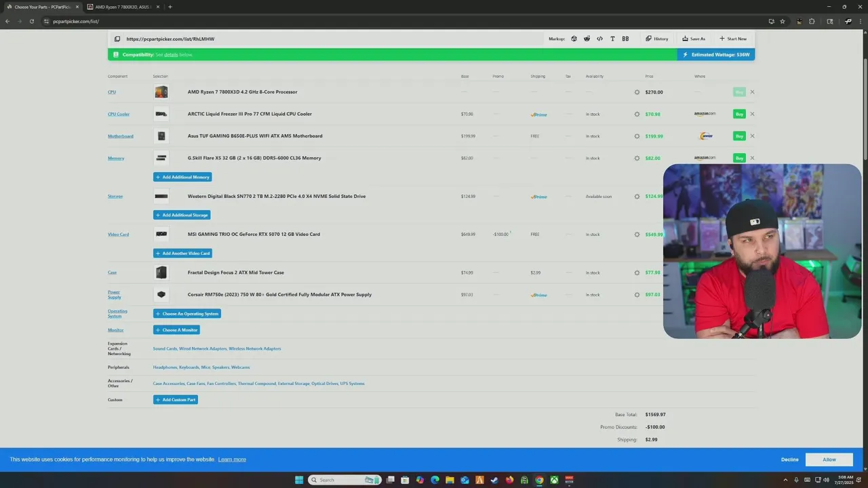Buy the Asus TUF GAMING motherboard
Screen dimensions: 868x488
pos(739,136)
